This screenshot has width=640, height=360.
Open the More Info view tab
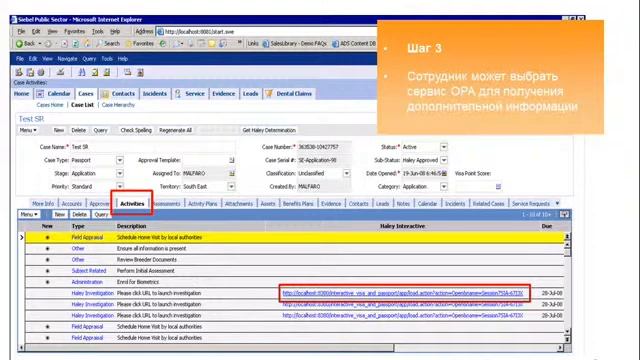coord(43,204)
